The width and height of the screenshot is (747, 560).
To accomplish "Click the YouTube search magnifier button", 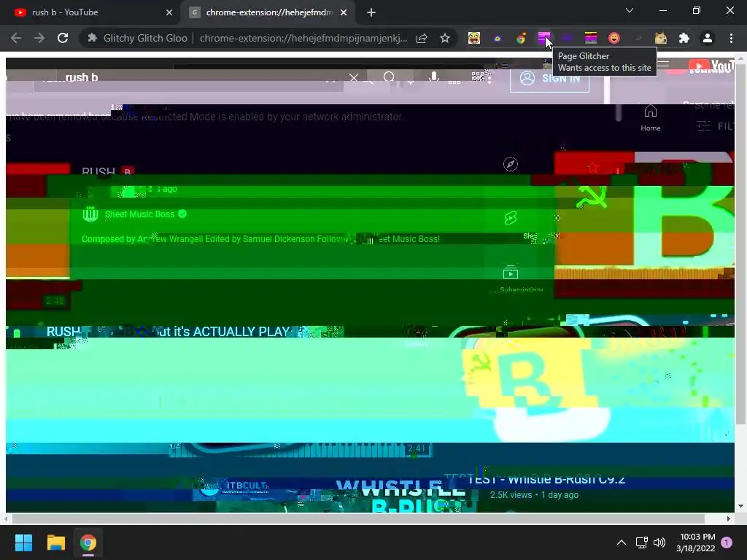I will [x=390, y=77].
